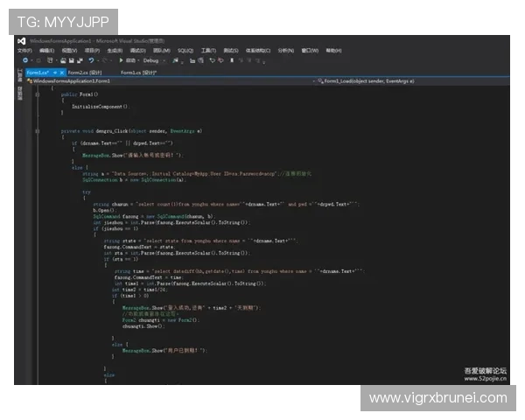This screenshot has width=525, height=420.
Task: Click the www.vigrxbrunei.com link
Action: click(437, 398)
